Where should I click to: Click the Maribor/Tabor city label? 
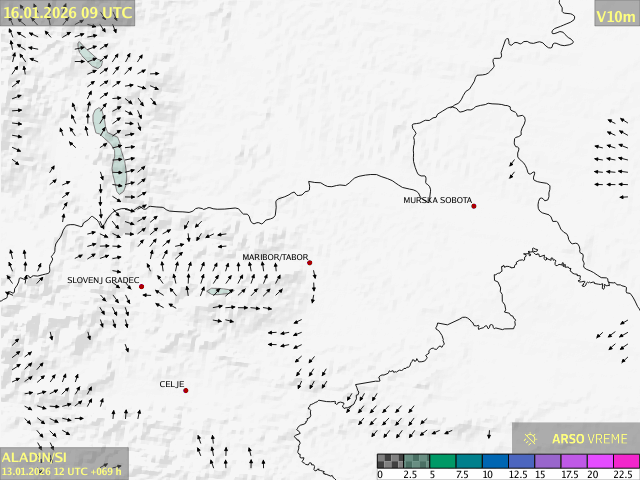(275, 257)
